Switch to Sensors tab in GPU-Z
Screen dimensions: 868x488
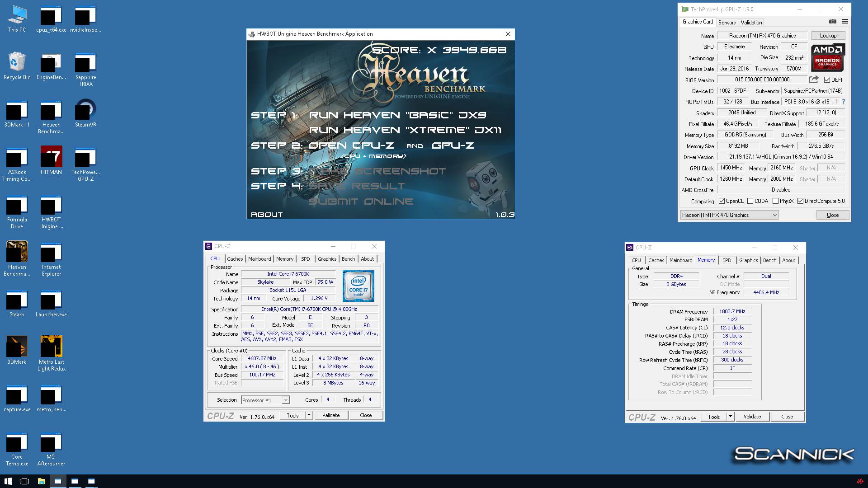(x=727, y=22)
